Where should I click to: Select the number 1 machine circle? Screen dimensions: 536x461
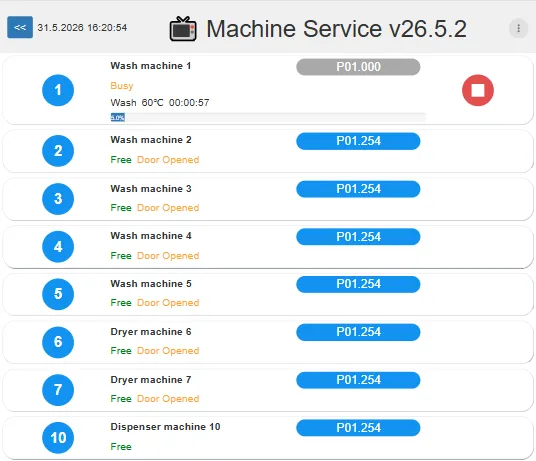click(x=58, y=90)
